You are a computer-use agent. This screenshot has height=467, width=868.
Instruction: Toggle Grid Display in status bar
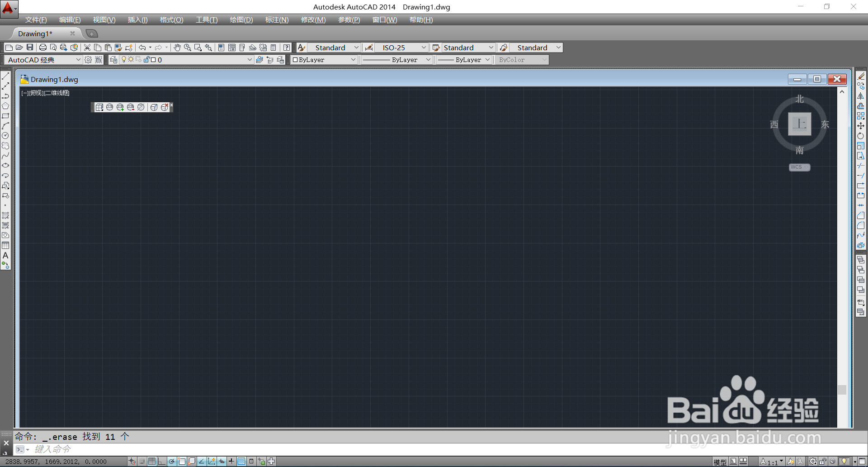tap(152, 462)
